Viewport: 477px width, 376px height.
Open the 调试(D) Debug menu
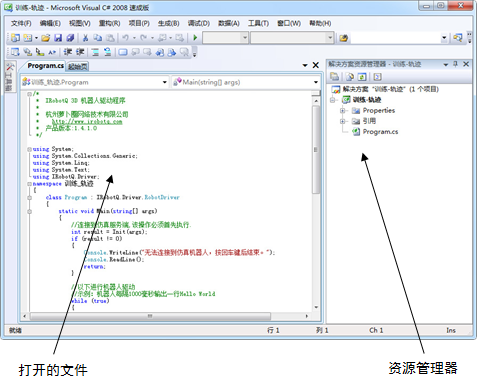(199, 23)
